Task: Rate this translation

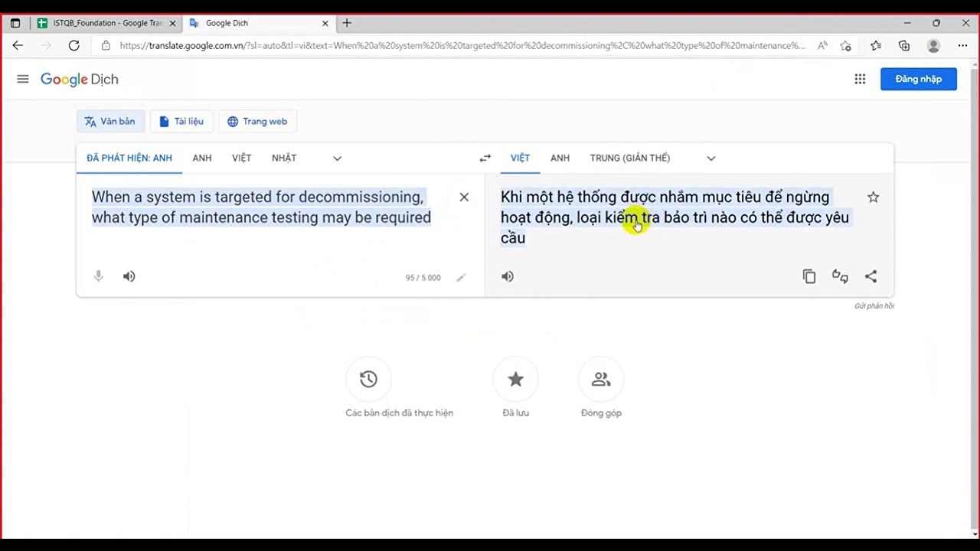Action: [840, 276]
